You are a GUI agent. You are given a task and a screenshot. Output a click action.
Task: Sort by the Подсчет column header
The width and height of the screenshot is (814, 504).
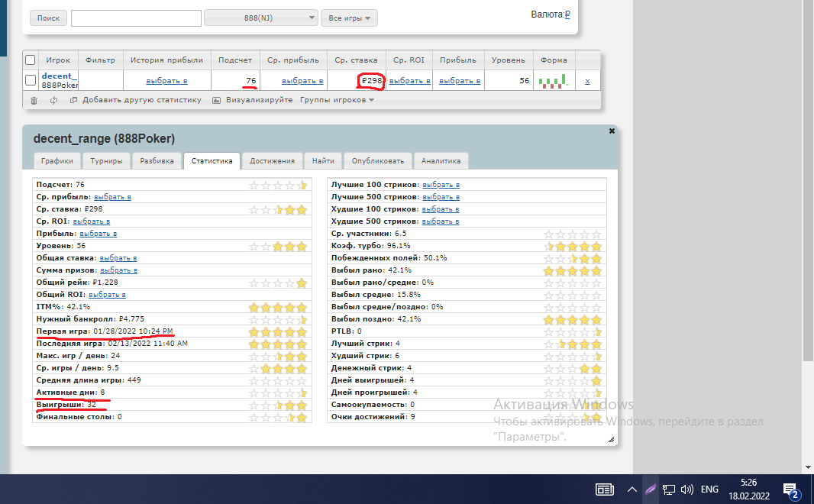coord(235,60)
